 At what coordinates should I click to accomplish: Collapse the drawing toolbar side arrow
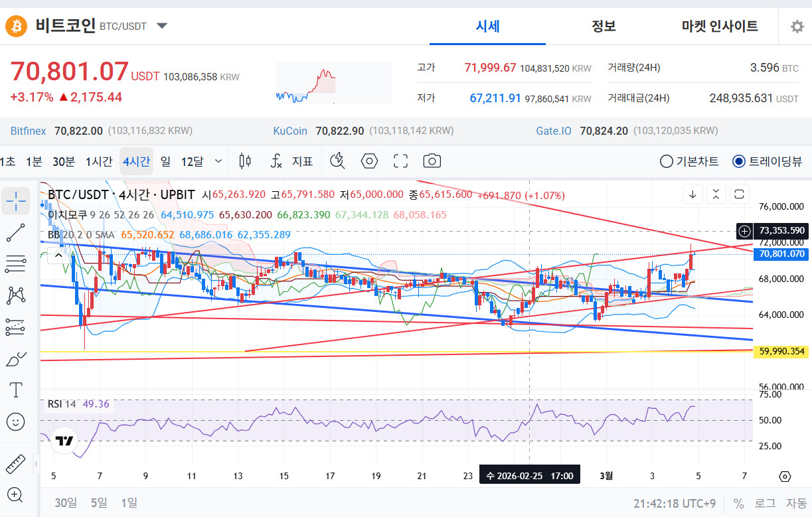click(x=36, y=463)
